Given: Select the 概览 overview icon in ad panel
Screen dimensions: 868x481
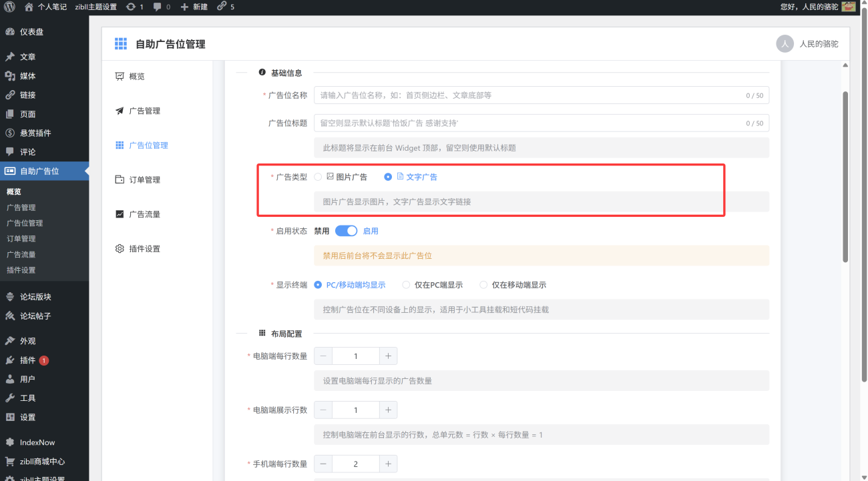Looking at the screenshot, I should tap(120, 76).
